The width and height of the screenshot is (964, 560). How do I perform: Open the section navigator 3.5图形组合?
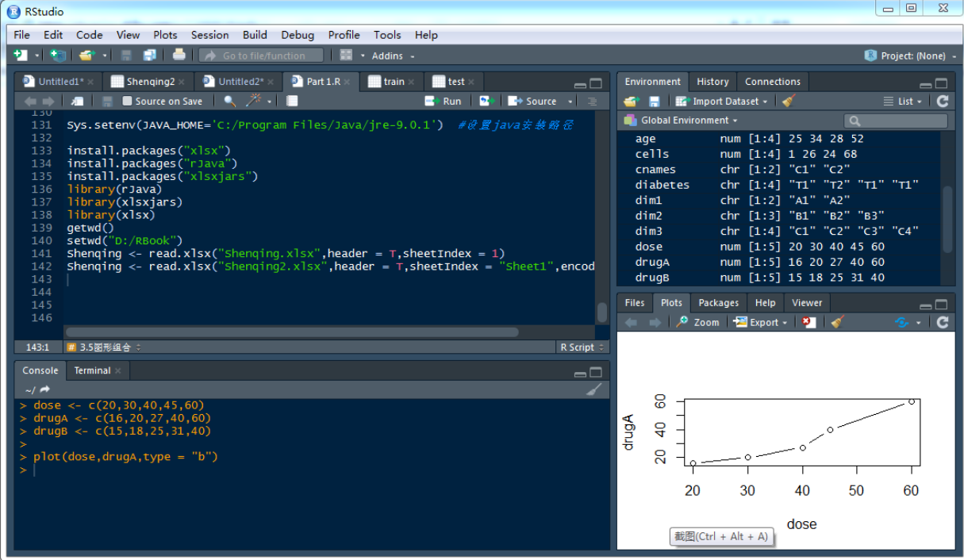(x=104, y=347)
